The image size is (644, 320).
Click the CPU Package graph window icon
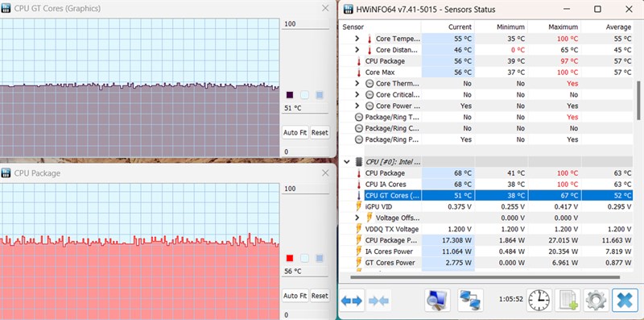point(6,173)
